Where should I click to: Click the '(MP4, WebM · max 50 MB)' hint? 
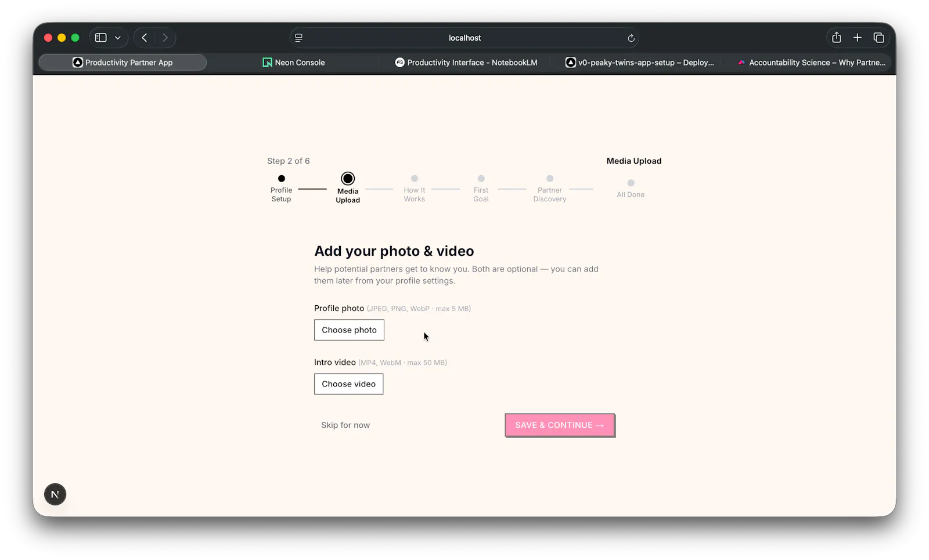pyautogui.click(x=402, y=363)
